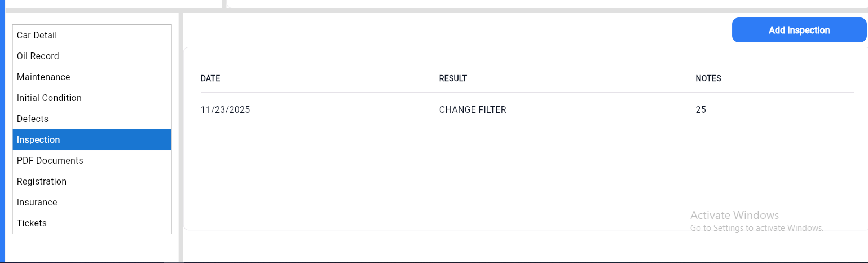Select the 11/23/2025 date cell
Viewport: 868px width, 263px height.
point(225,109)
